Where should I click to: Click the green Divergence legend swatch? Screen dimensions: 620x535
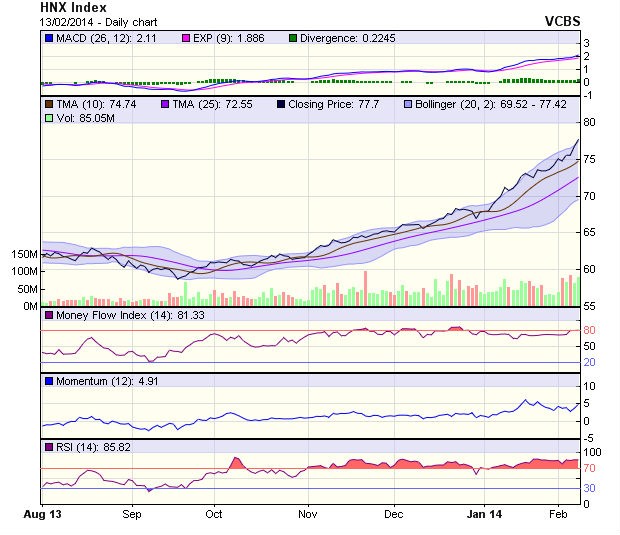pyautogui.click(x=292, y=38)
